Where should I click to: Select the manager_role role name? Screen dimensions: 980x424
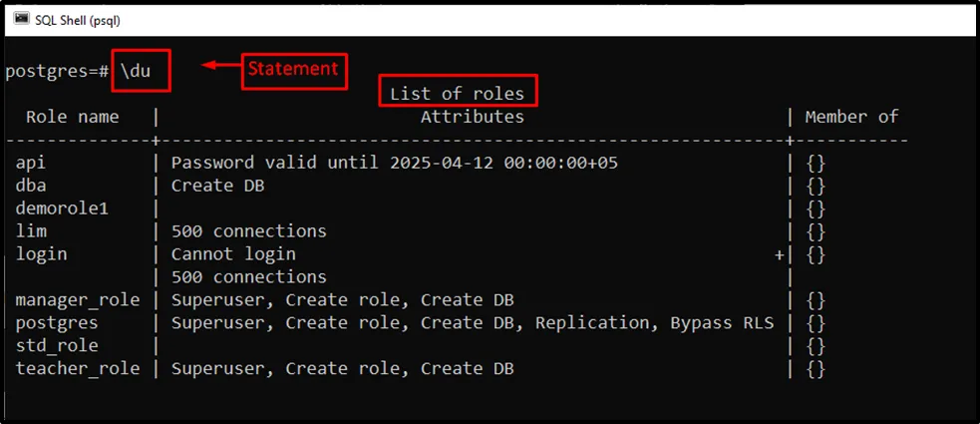coord(78,300)
